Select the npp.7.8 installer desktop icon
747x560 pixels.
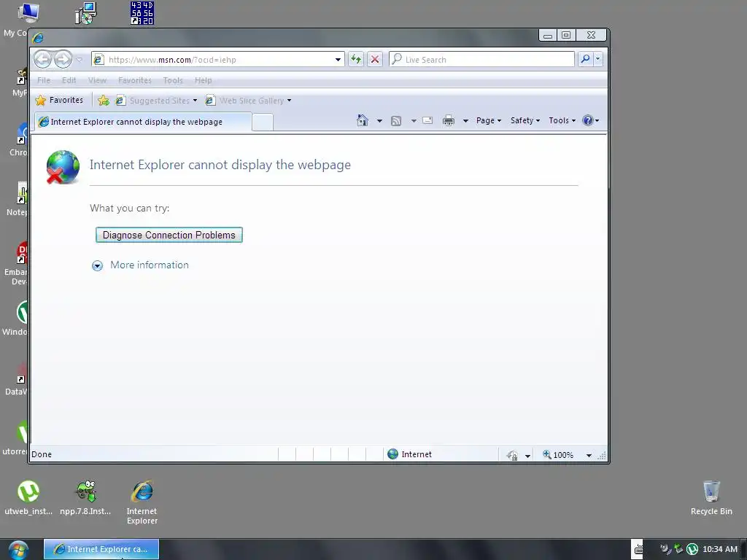click(86, 497)
